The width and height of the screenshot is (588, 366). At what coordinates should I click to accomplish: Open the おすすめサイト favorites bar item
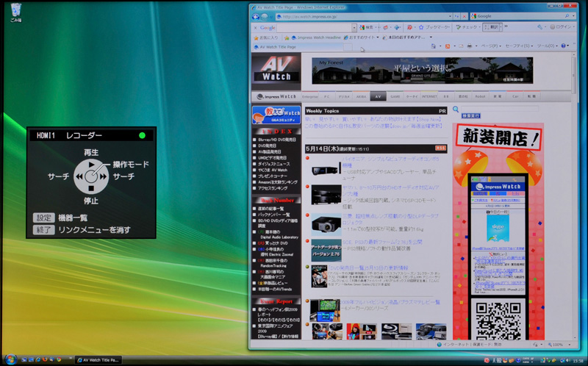(x=361, y=37)
